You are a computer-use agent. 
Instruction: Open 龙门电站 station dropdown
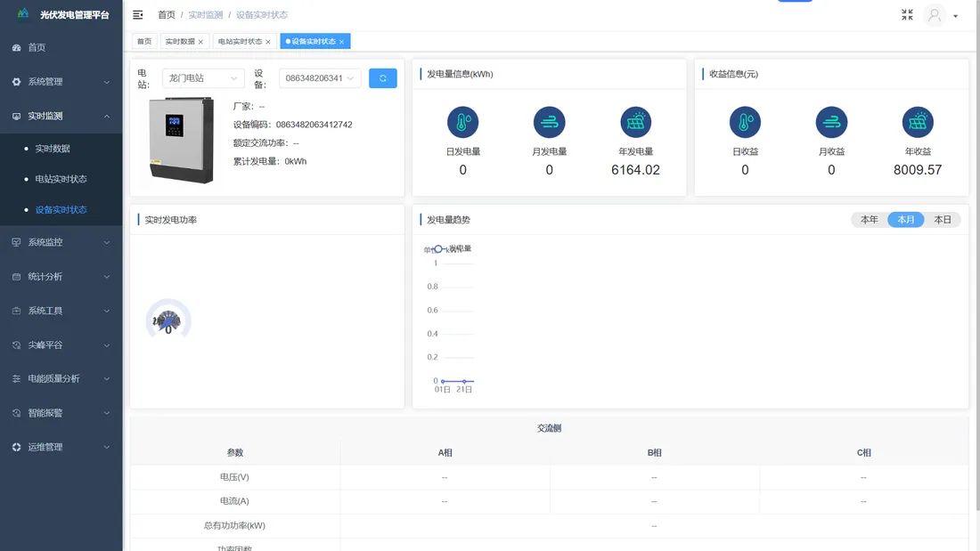(203, 78)
